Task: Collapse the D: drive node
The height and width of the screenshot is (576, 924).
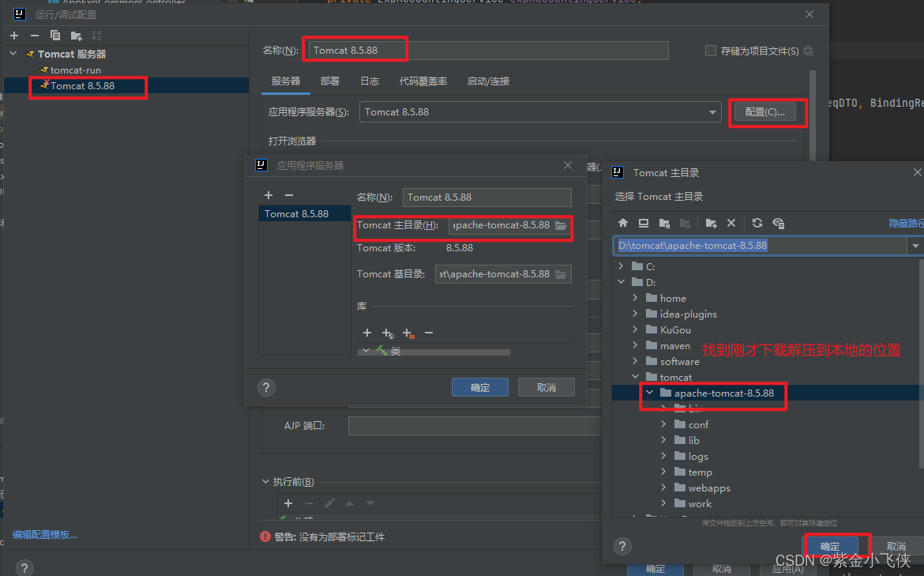Action: coord(621,282)
